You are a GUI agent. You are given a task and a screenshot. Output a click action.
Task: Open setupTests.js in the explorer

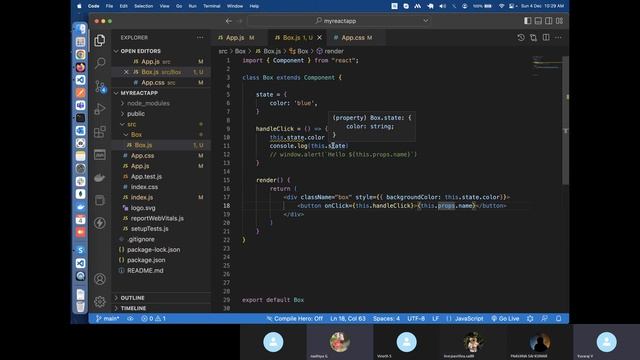[162, 229]
